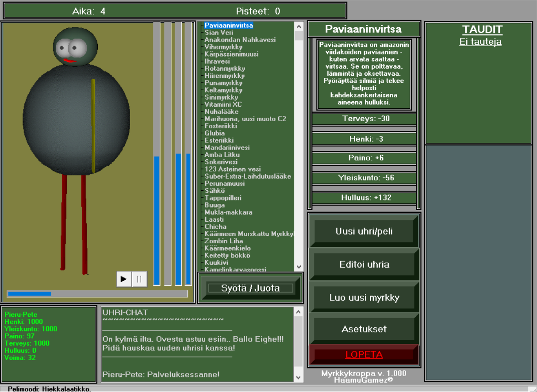
Task: Choose Vihermyrkky from the list
Action: [x=223, y=47]
